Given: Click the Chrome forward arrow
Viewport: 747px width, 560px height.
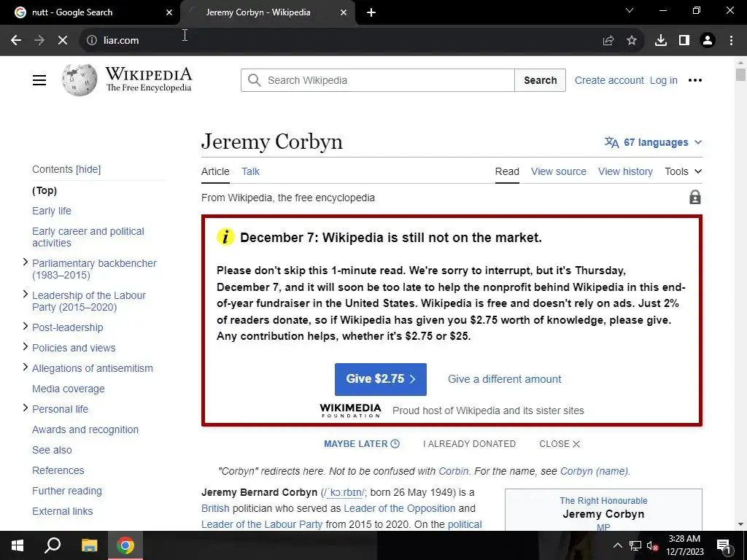Looking at the screenshot, I should pos(39,40).
